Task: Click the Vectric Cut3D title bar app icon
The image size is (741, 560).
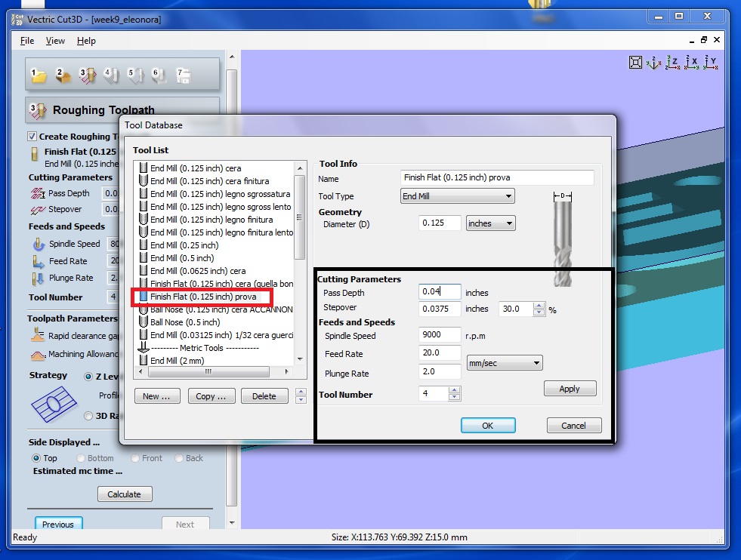Action: (17, 20)
